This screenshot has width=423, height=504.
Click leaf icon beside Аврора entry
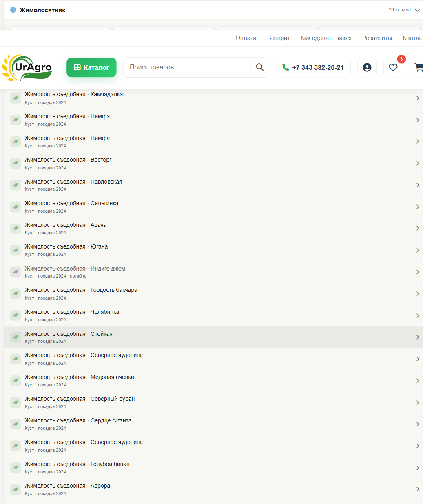[16, 489]
